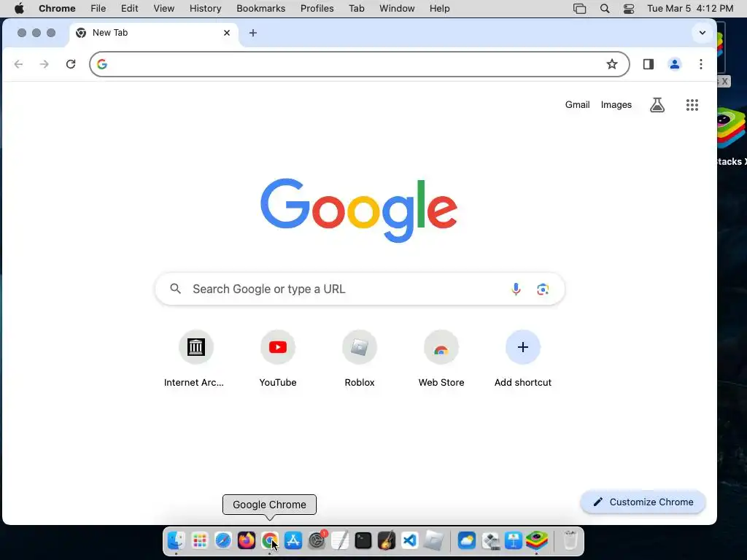Click the date and time in menu bar
The height and width of the screenshot is (560, 747).
pos(690,9)
